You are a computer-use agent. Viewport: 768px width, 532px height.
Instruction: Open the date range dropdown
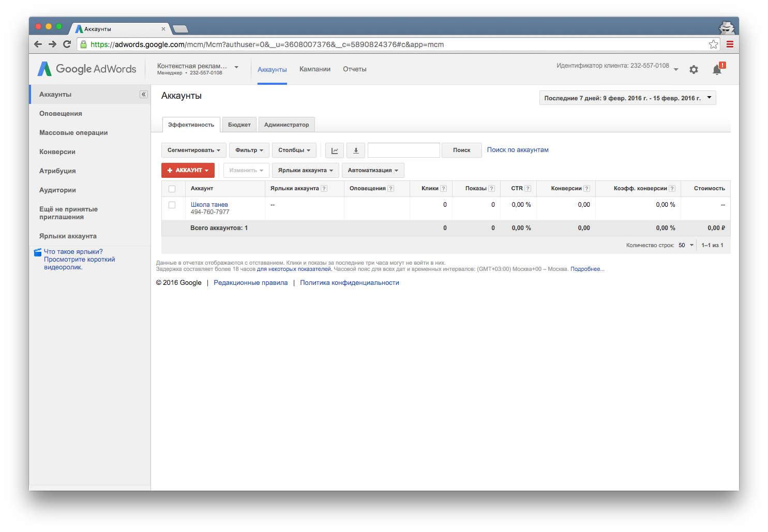point(627,98)
